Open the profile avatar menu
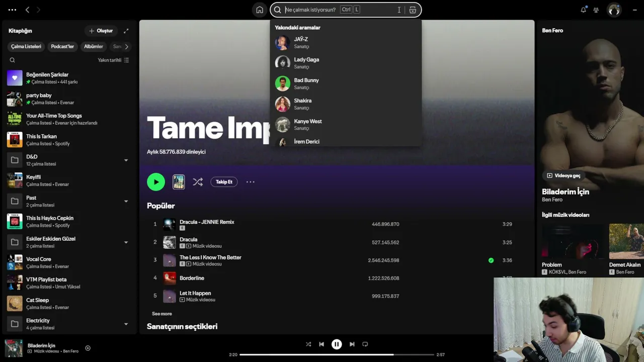The image size is (644, 362). (614, 10)
